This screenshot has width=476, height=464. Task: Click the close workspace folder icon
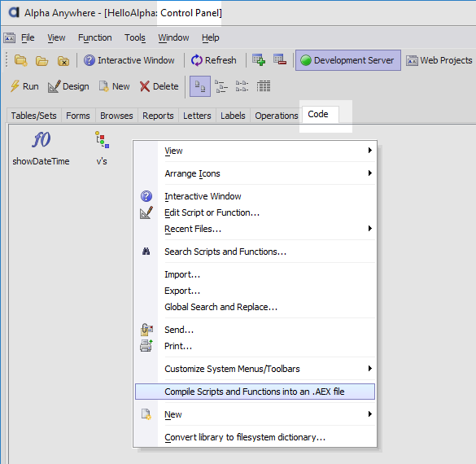(63, 60)
